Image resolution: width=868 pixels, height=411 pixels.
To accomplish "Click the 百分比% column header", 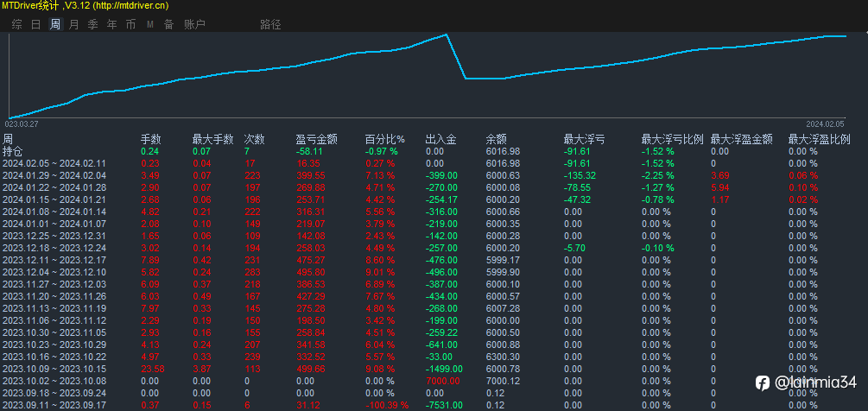I will click(x=385, y=139).
